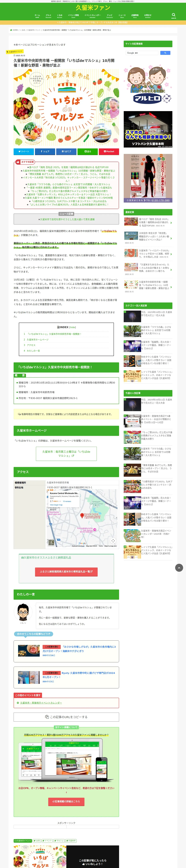Click View larger map link
186x868 pixels.
click(x=56, y=505)
